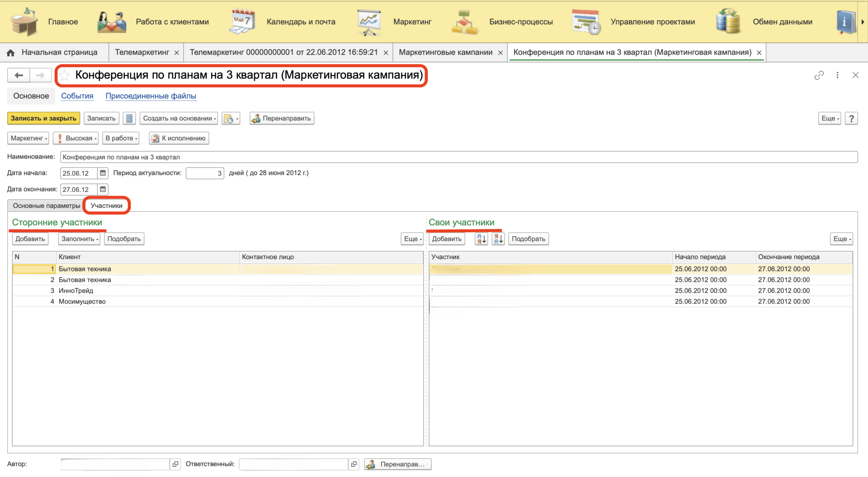The width and height of the screenshot is (868, 477).
Task: Click the Наименование input field
Action: 458,157
